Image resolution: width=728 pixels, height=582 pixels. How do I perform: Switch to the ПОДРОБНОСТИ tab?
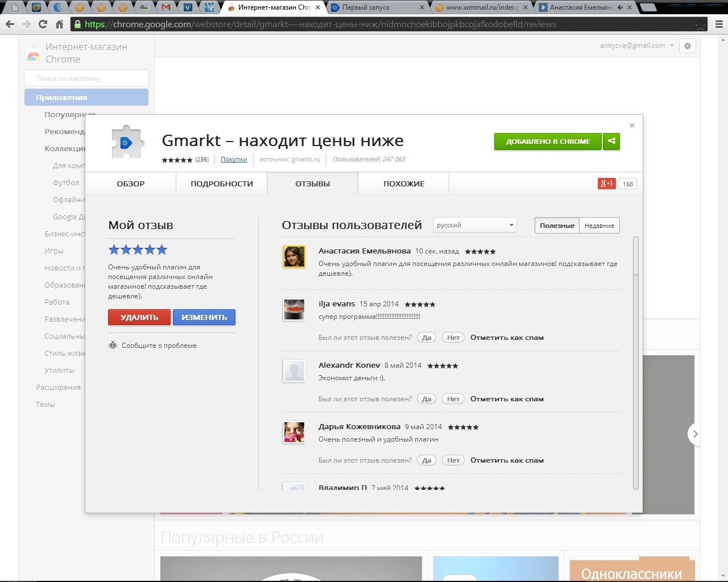coord(222,184)
